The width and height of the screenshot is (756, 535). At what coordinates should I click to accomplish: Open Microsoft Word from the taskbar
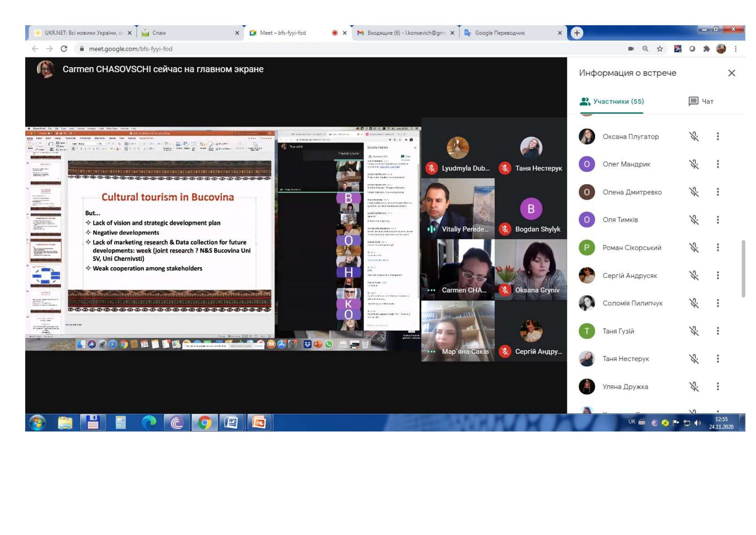tap(231, 422)
